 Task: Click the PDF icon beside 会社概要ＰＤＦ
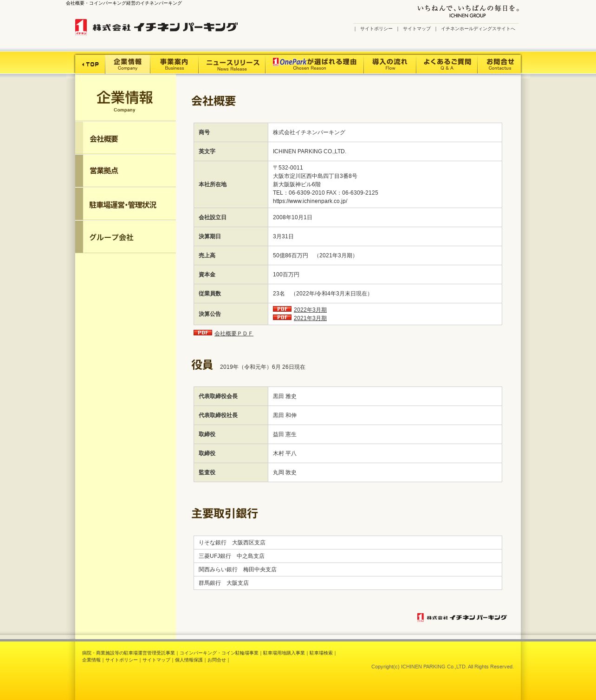point(203,333)
